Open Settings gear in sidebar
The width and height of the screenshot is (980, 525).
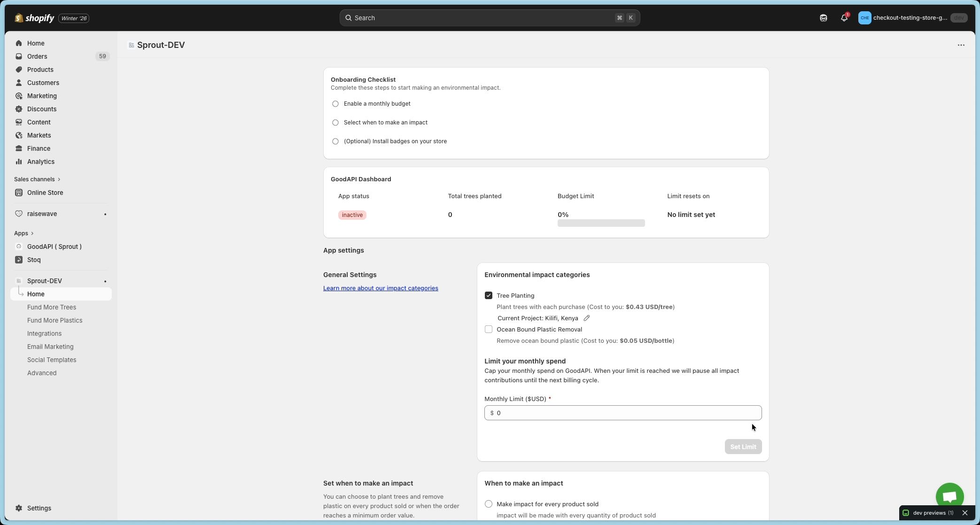coord(39,508)
